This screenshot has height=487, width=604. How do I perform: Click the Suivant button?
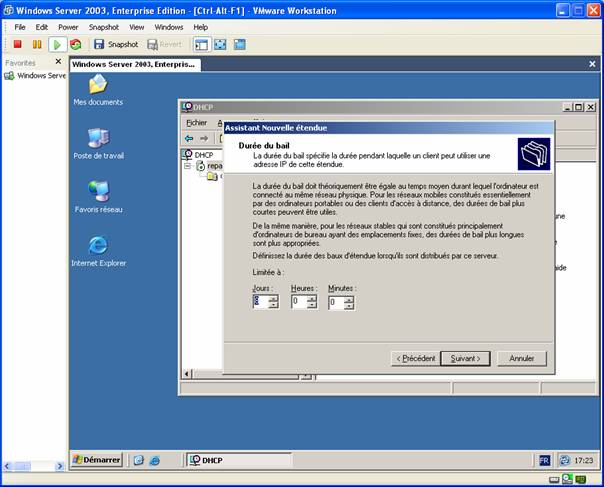point(465,359)
